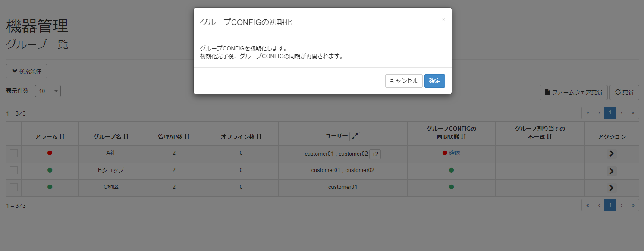The width and height of the screenshot is (644, 251).
Task: Check the checkbox for the A社 row
Action: (13, 153)
